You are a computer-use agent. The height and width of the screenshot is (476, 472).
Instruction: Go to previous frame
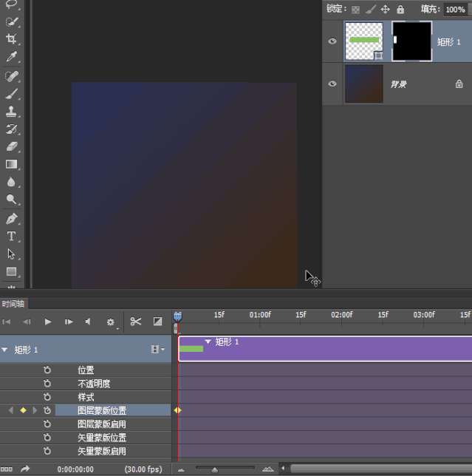point(27,322)
